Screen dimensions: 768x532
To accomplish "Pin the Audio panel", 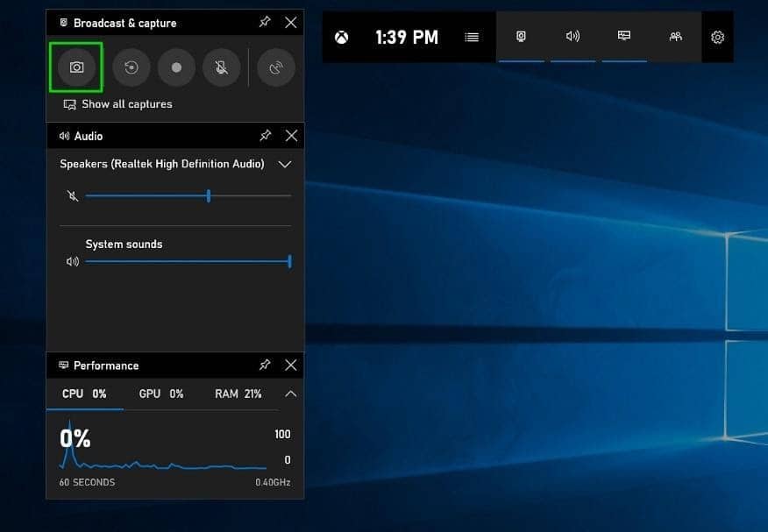I will pos(265,136).
